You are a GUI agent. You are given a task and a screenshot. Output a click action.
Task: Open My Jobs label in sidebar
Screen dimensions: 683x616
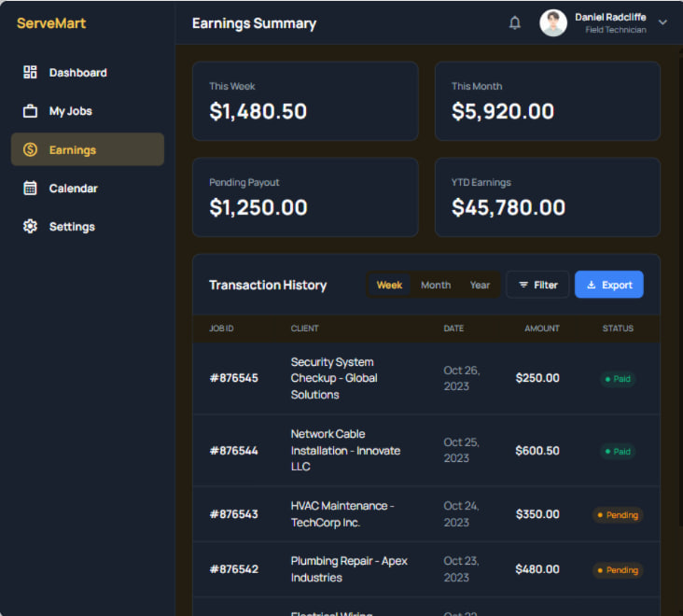click(71, 111)
